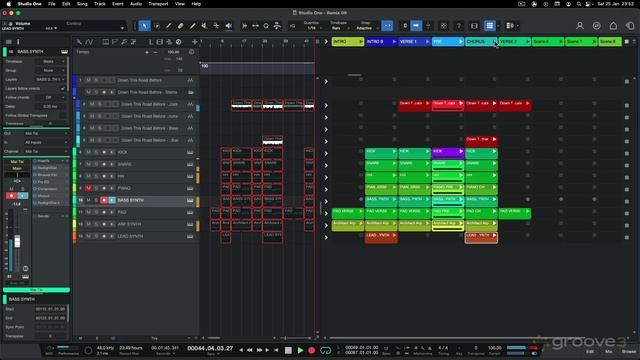Open the Audio menu
The image size is (640, 360).
point(136,4)
